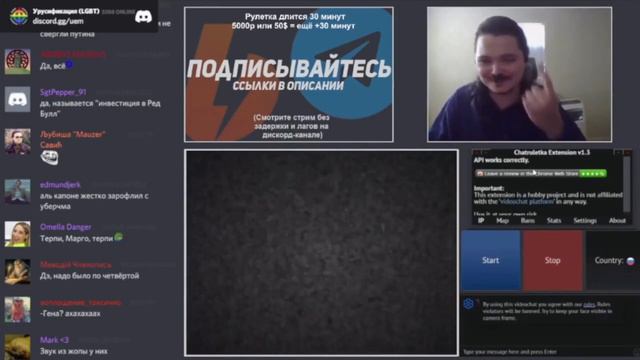
Task: Open the Country selector with Russian flag
Action: pyautogui.click(x=613, y=260)
